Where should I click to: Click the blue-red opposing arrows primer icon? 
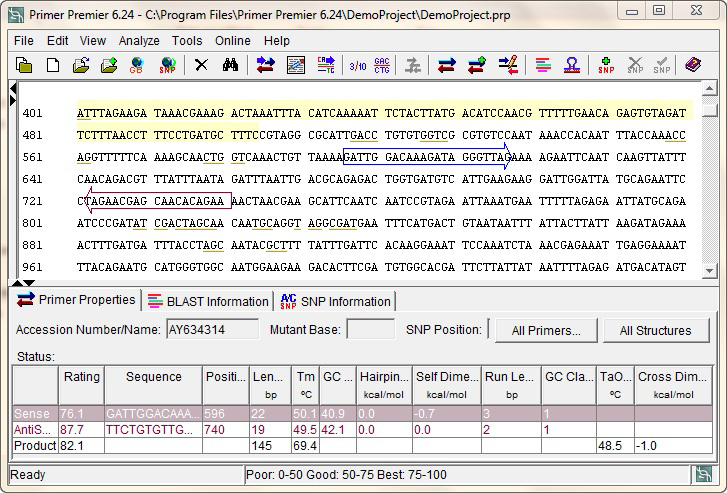coord(446,65)
